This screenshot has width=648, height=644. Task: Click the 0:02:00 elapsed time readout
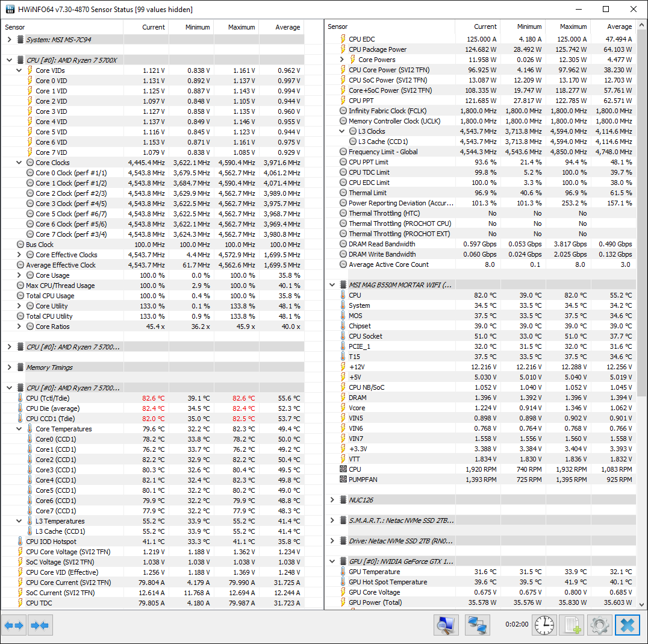pos(517,624)
